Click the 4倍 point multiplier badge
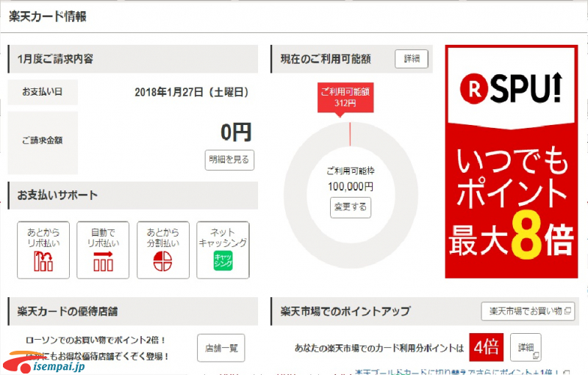Viewport: 588px width, 375px height. tap(486, 347)
